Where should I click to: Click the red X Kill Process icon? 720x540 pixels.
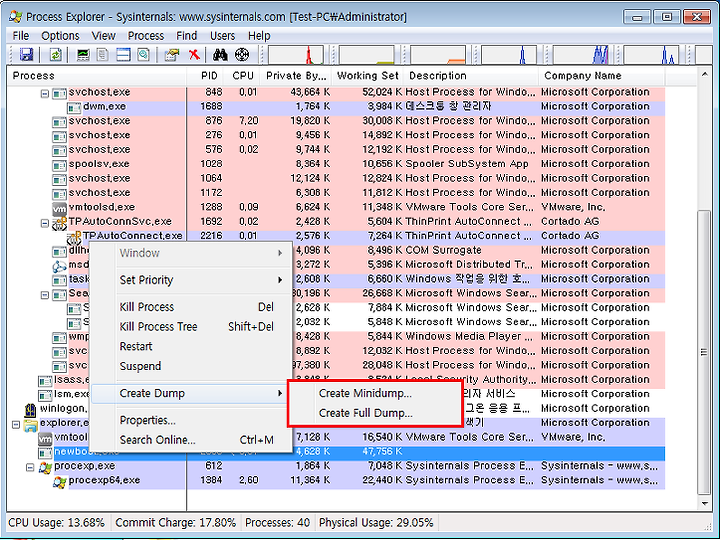coord(194,55)
